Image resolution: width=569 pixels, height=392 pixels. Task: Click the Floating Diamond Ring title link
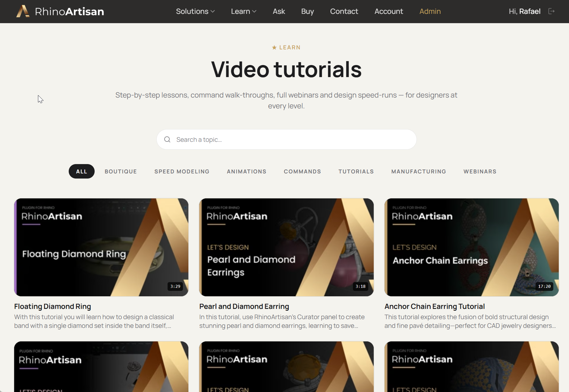[52, 306]
